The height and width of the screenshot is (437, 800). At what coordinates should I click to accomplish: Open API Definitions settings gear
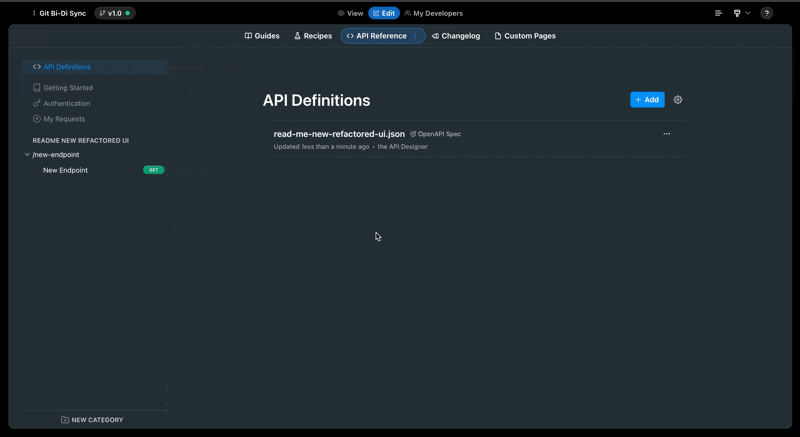tap(678, 100)
